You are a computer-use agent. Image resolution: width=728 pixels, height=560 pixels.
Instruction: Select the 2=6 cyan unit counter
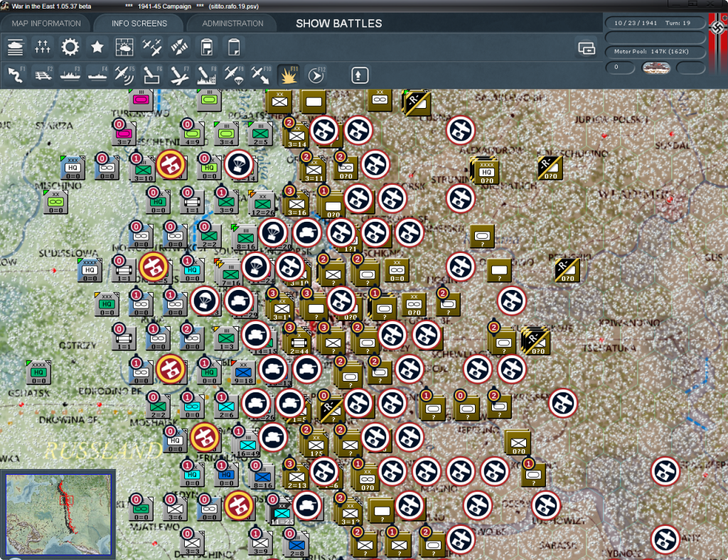click(x=226, y=407)
